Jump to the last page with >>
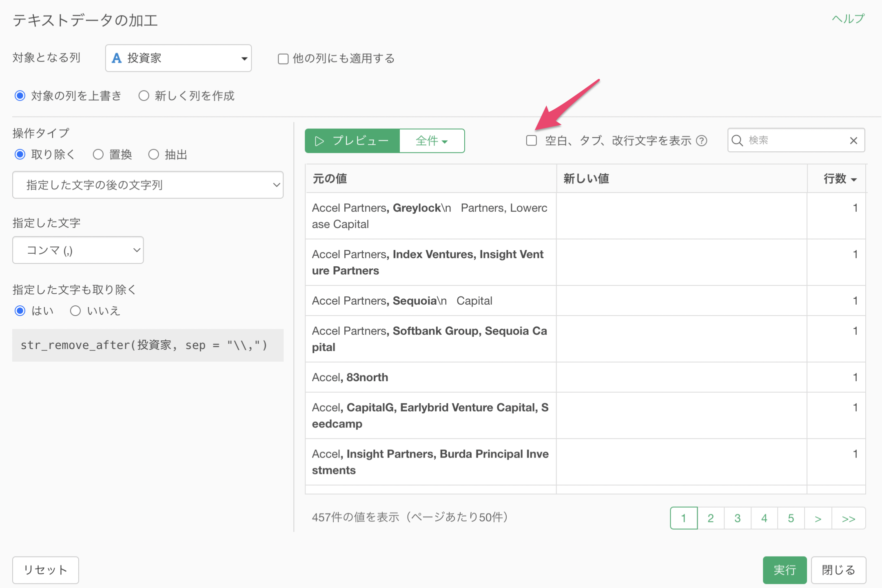 point(849,518)
